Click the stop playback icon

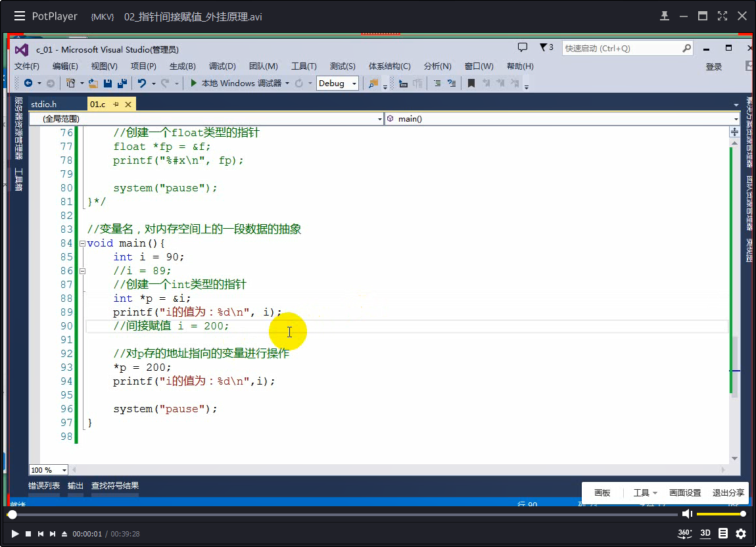click(28, 534)
